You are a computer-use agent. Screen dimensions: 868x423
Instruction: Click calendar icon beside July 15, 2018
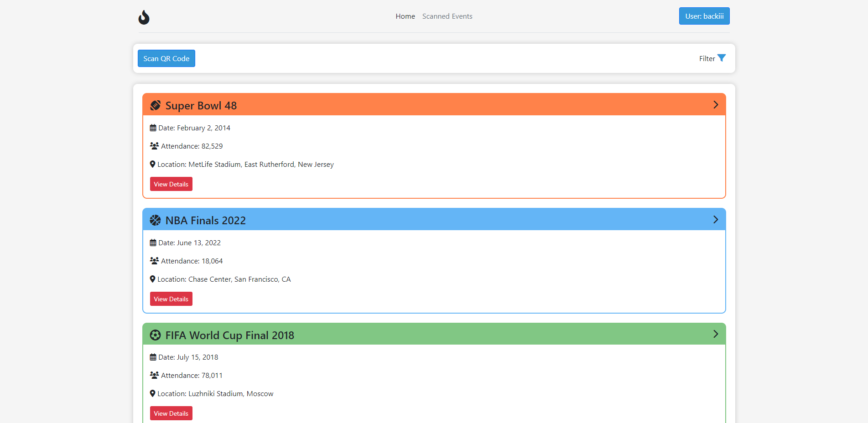coord(153,357)
